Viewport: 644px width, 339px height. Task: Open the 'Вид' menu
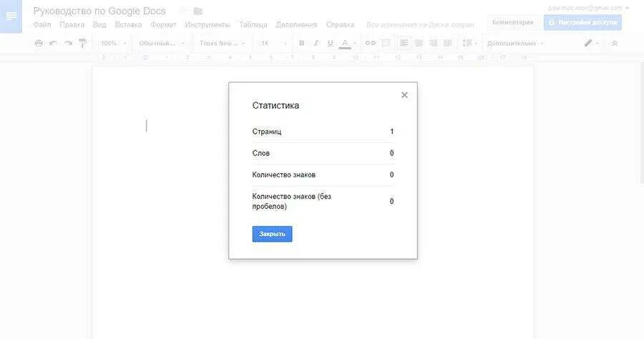click(x=99, y=24)
